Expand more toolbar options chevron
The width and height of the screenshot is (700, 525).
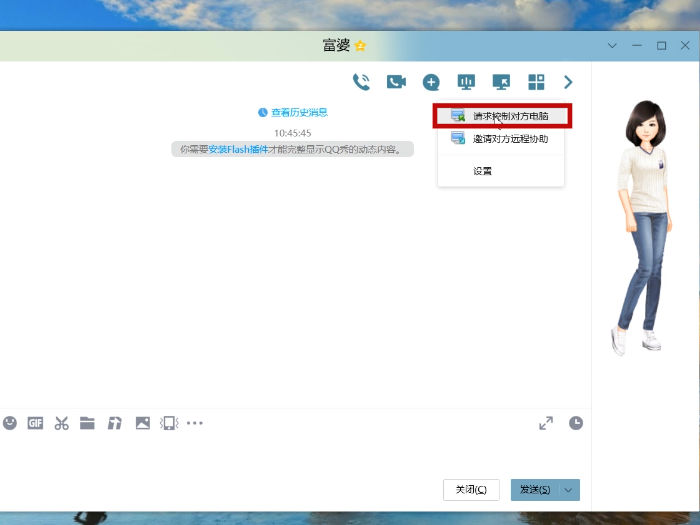click(x=568, y=82)
